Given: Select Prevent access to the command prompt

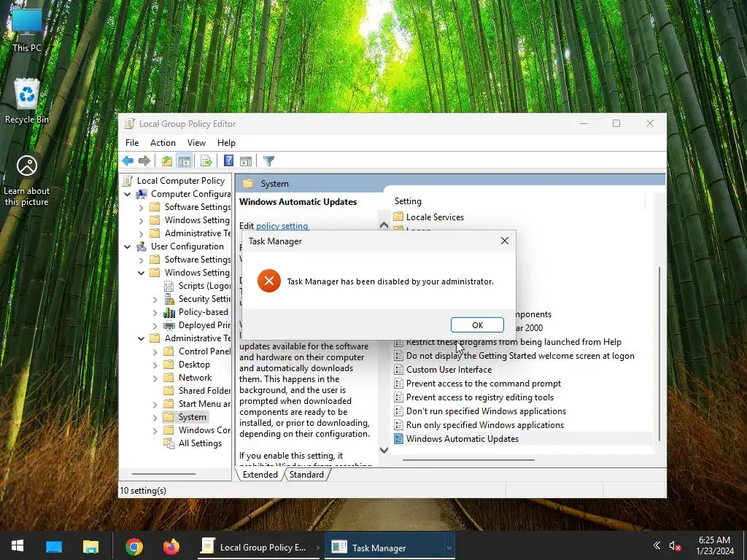Looking at the screenshot, I should click(x=483, y=384).
